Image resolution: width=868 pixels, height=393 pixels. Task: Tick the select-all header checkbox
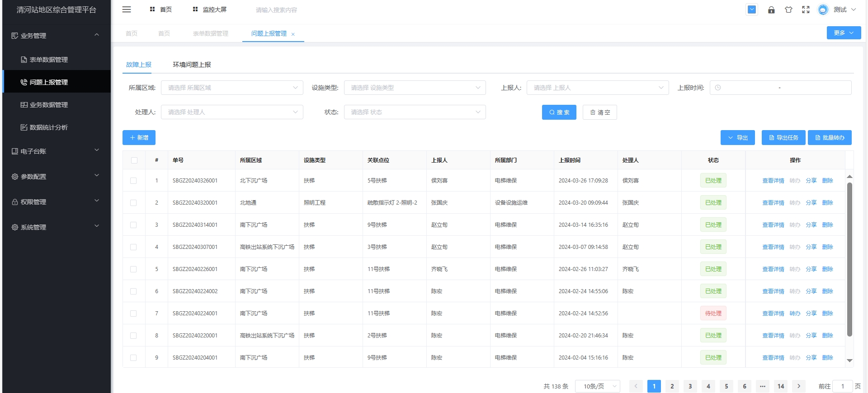pyautogui.click(x=134, y=160)
